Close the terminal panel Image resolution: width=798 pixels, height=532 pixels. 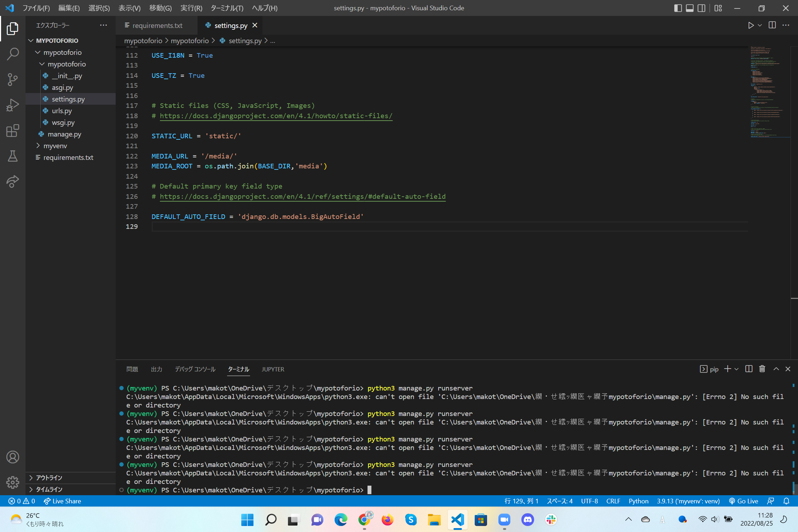tap(788, 369)
